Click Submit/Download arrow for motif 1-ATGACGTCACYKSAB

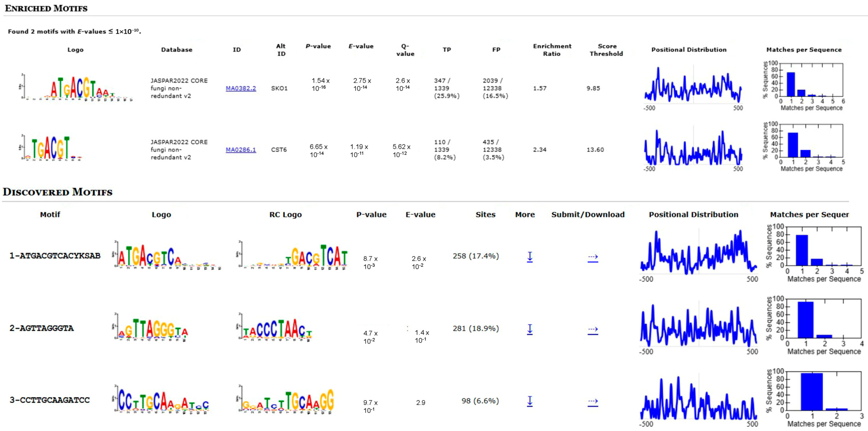[593, 258]
